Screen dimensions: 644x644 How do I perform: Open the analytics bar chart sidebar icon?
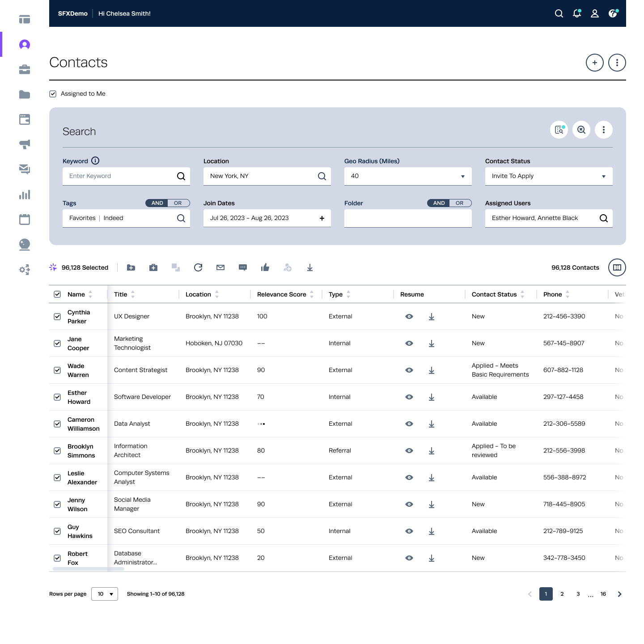click(x=25, y=195)
